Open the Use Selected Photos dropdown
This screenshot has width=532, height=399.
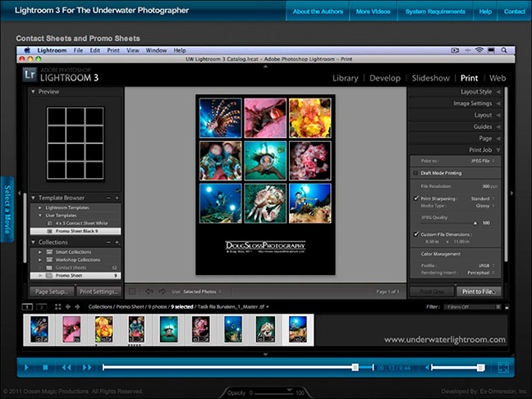pyautogui.click(x=202, y=291)
